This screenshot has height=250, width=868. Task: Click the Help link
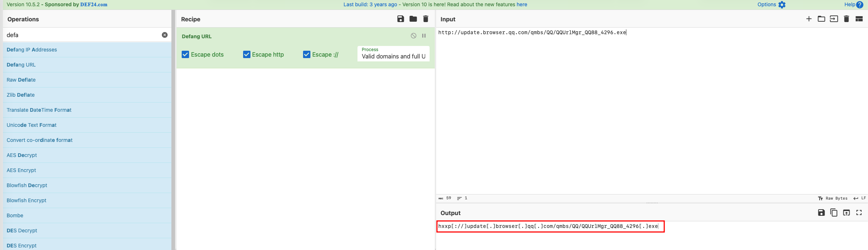pos(850,4)
